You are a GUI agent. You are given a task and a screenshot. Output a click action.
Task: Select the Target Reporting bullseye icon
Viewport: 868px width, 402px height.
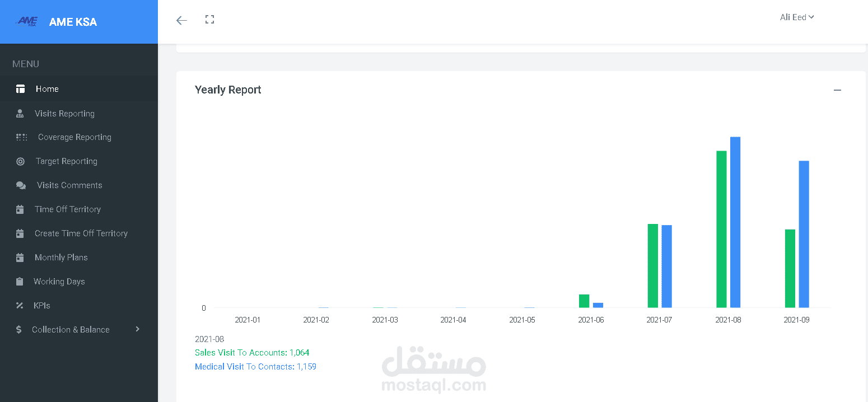pos(20,161)
